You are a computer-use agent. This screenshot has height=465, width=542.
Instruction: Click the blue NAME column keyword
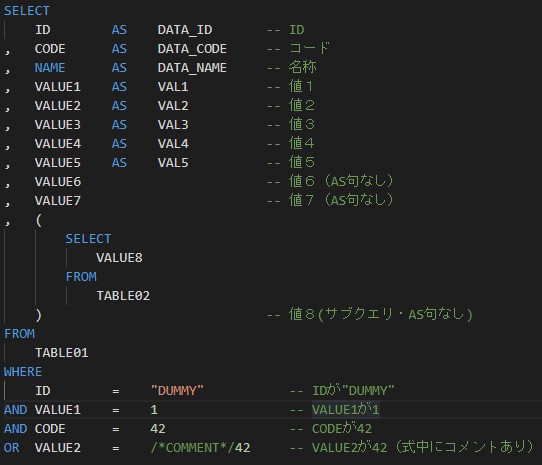[50, 68]
